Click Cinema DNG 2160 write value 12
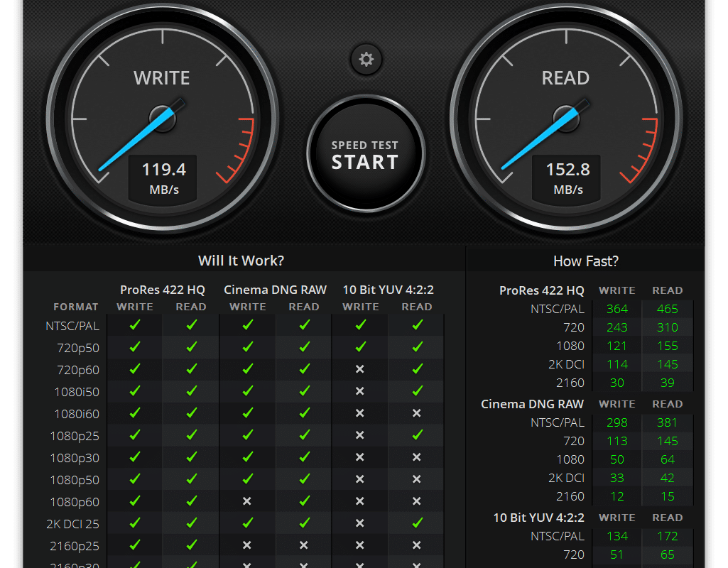The width and height of the screenshot is (728, 568). [x=617, y=496]
